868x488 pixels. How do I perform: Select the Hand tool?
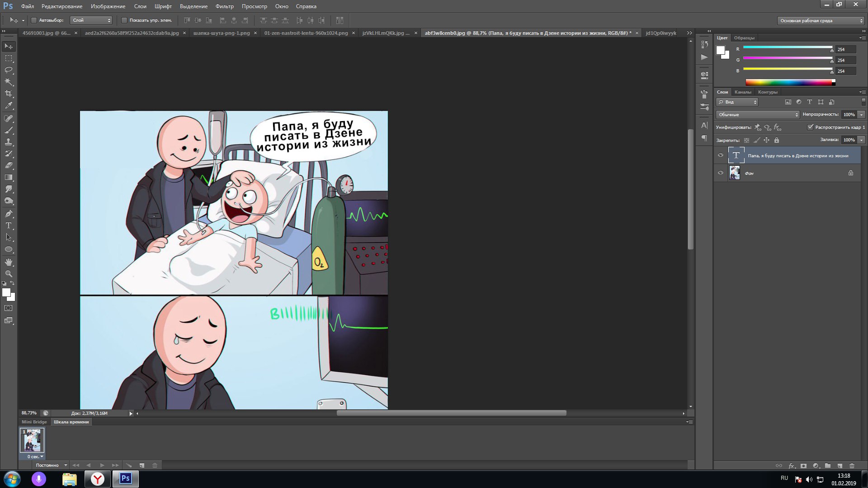point(9,262)
